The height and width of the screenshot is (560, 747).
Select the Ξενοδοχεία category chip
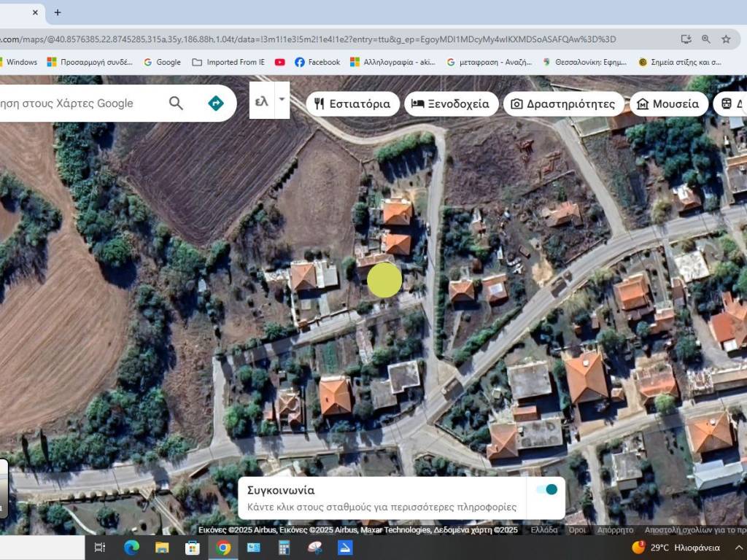tap(451, 104)
